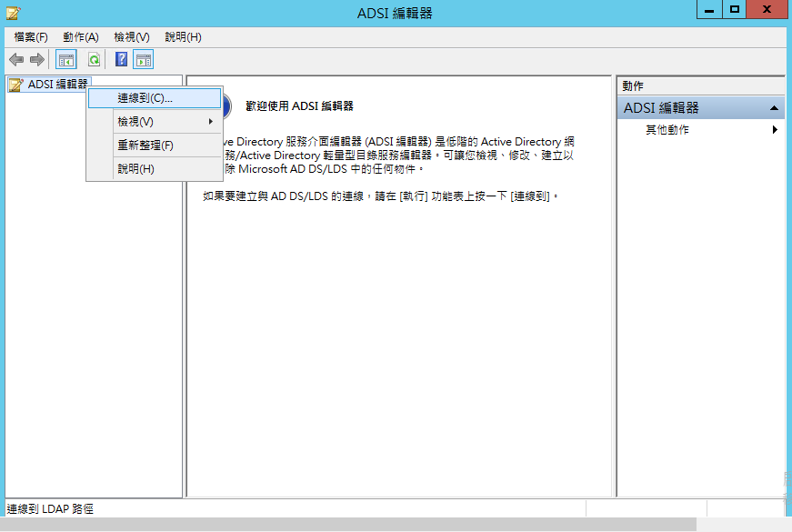
Task: Expand the 檢視(V) submenu in context menu
Action: [155, 122]
